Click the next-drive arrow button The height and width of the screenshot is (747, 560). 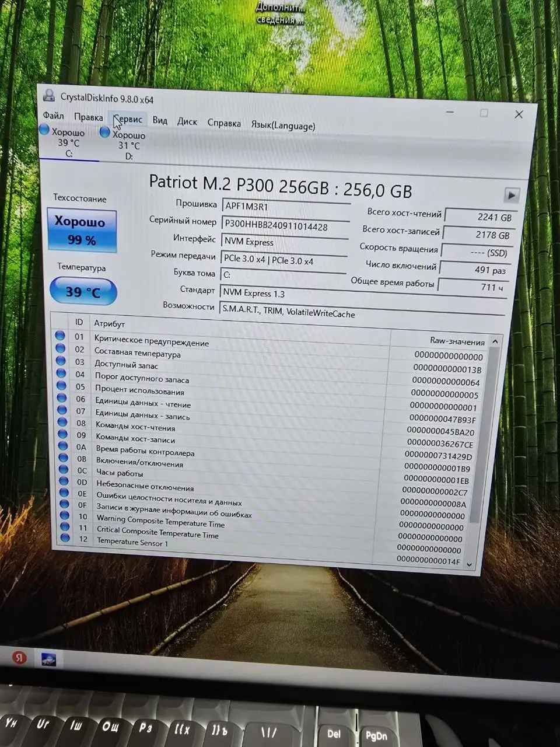[x=512, y=195]
